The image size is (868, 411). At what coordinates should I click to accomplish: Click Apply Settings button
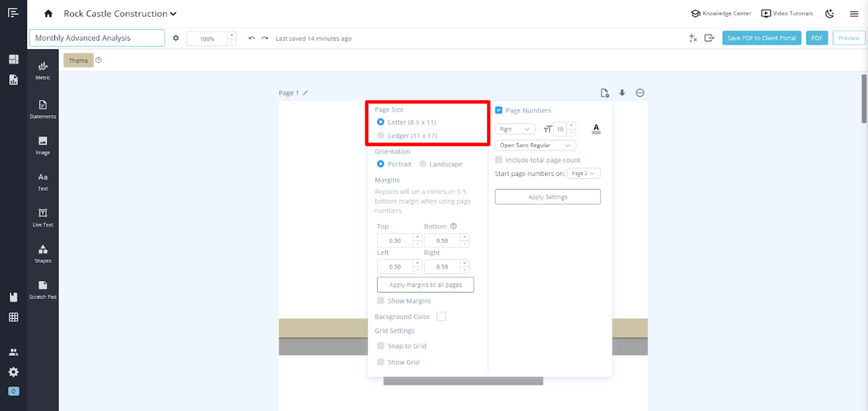548,197
